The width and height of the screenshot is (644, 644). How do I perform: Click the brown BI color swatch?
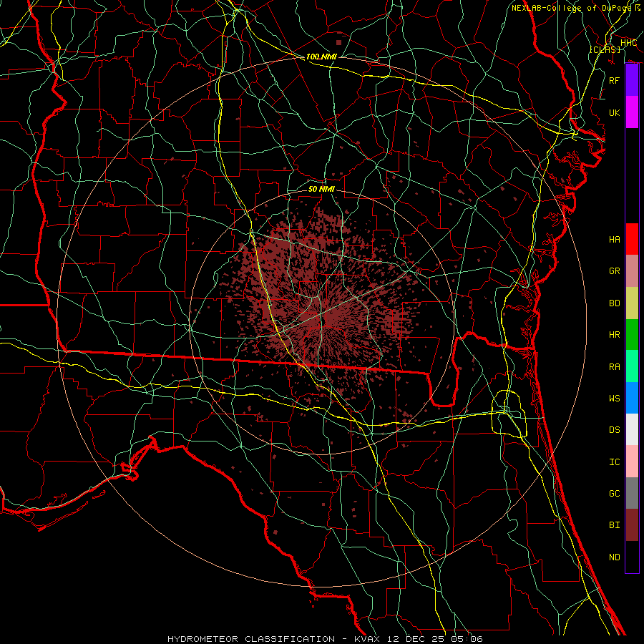point(632,525)
